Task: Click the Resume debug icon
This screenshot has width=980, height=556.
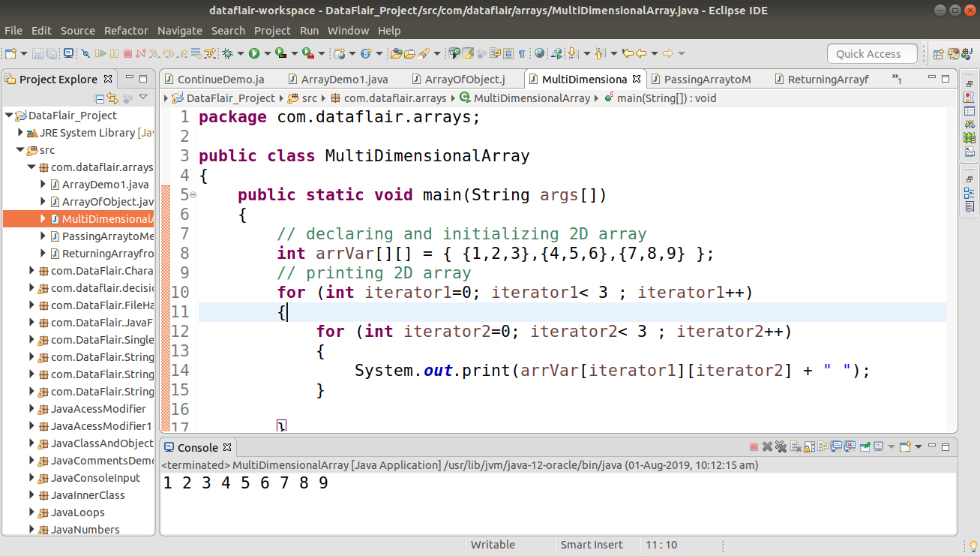Action: coord(100,53)
